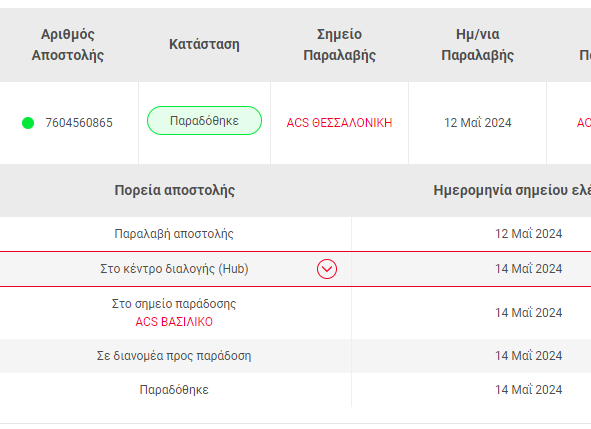
Task: Click the Ημ/νια Παραλαβής column header
Action: pyautogui.click(x=478, y=45)
